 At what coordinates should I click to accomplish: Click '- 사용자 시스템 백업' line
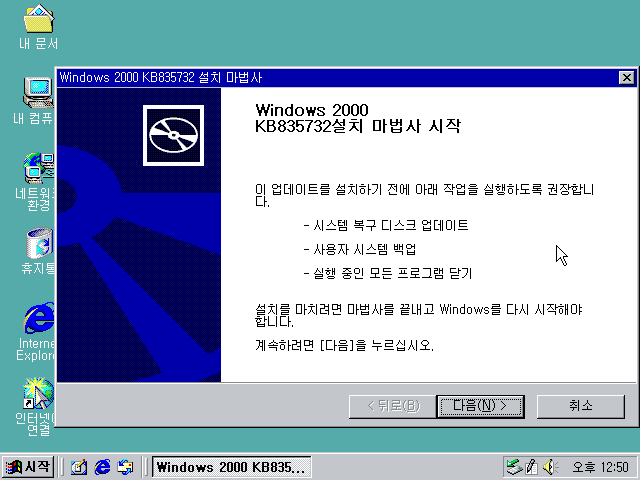point(360,249)
